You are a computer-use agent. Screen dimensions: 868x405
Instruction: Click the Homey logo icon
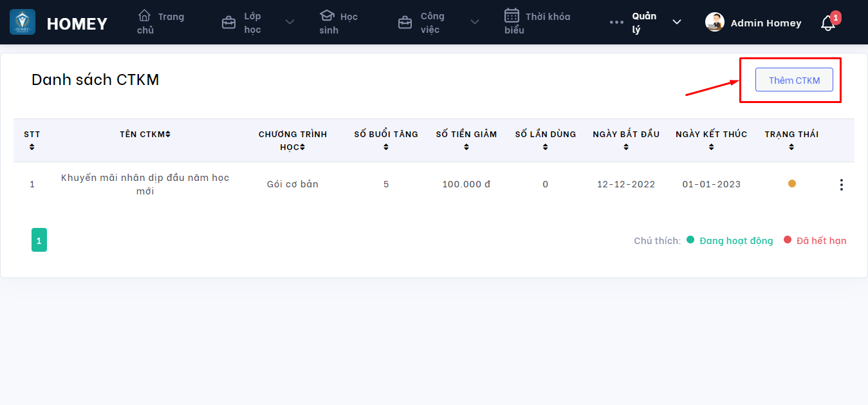click(23, 23)
